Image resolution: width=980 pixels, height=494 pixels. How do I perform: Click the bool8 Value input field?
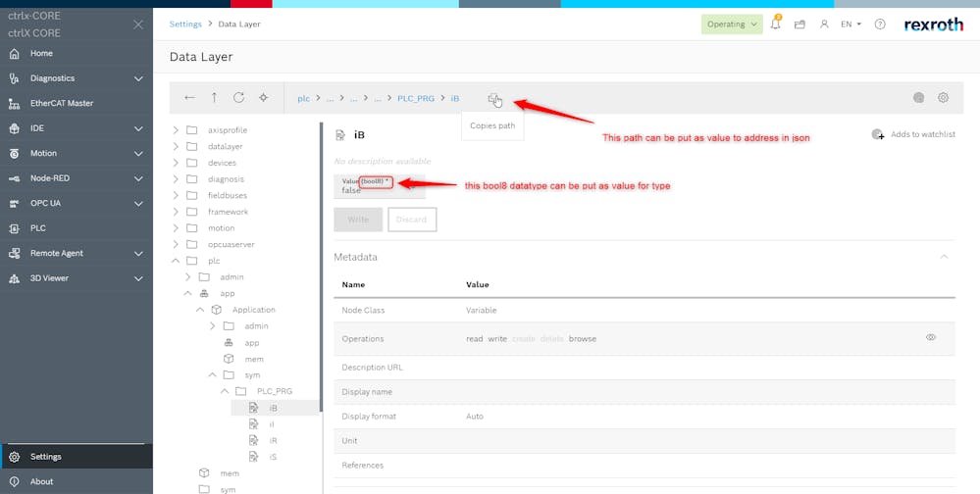click(x=380, y=186)
